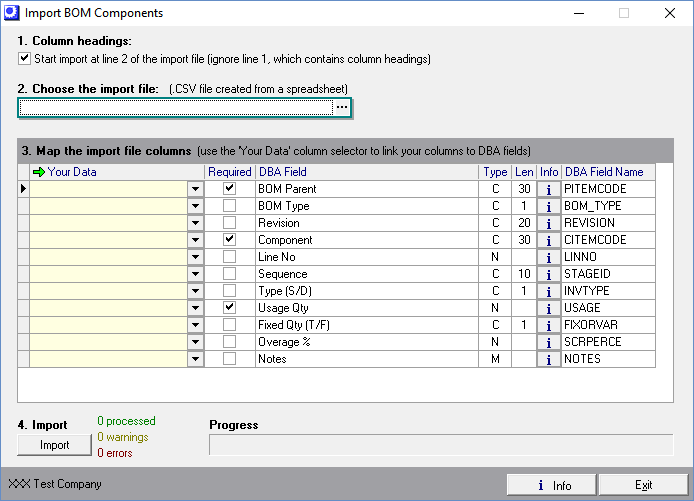Toggle Required checkbox for Type (S/D)
The width and height of the screenshot is (694, 501).
pyautogui.click(x=229, y=291)
